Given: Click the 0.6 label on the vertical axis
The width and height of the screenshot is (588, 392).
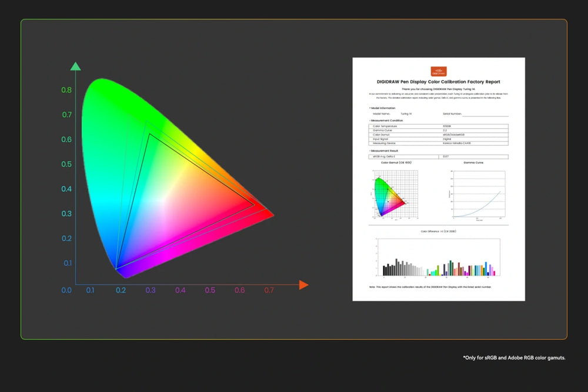Looking at the screenshot, I should (x=66, y=139).
